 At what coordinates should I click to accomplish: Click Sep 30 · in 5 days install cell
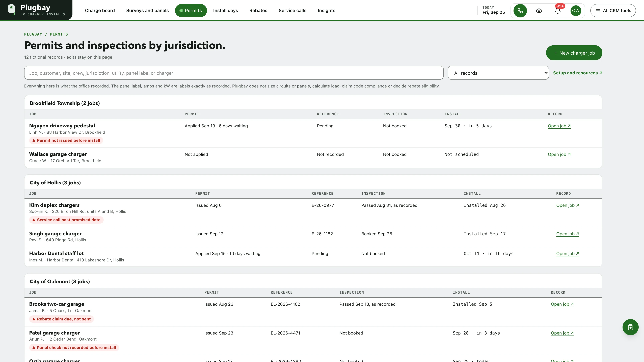pos(468,126)
